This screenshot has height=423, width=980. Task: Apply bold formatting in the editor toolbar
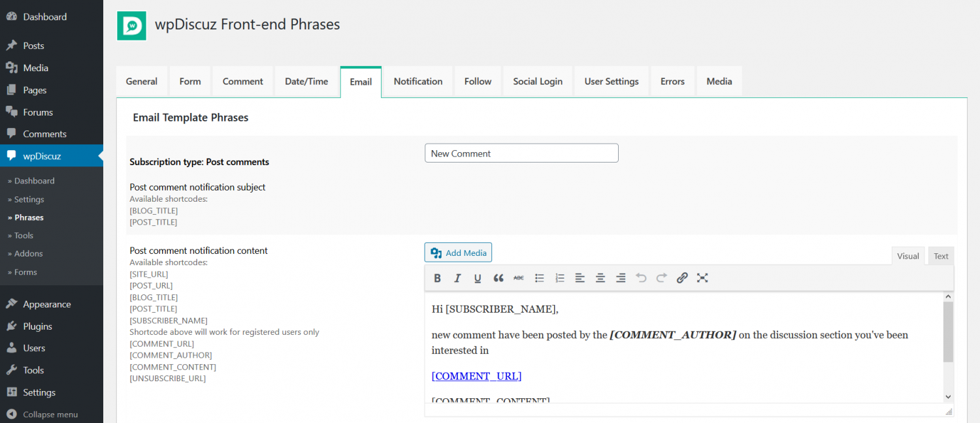pos(437,277)
